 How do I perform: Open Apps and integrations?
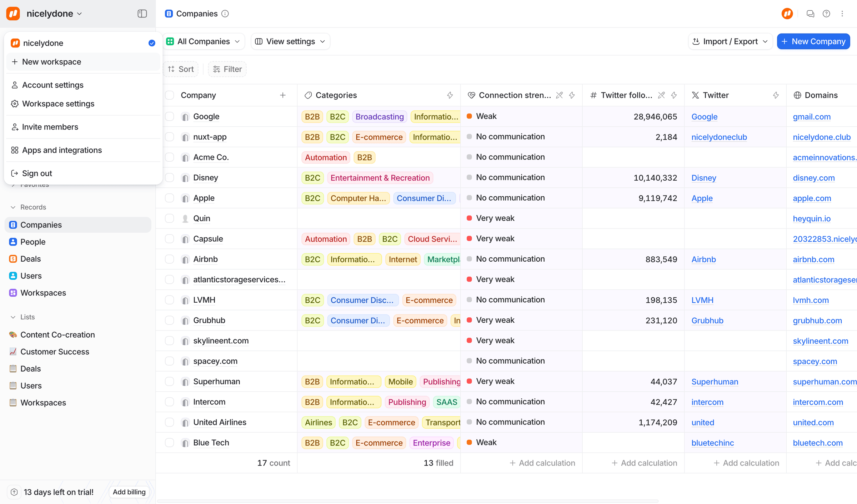(x=83, y=150)
